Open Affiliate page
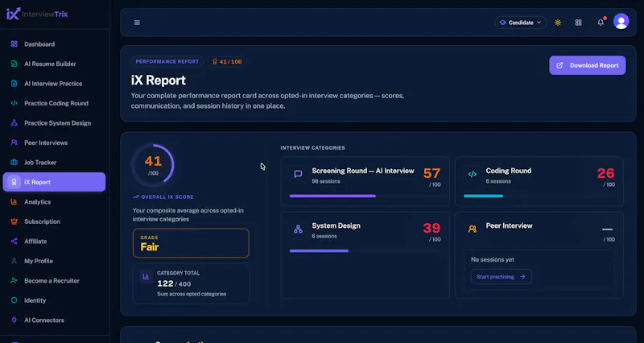644x343 pixels. pos(54,241)
